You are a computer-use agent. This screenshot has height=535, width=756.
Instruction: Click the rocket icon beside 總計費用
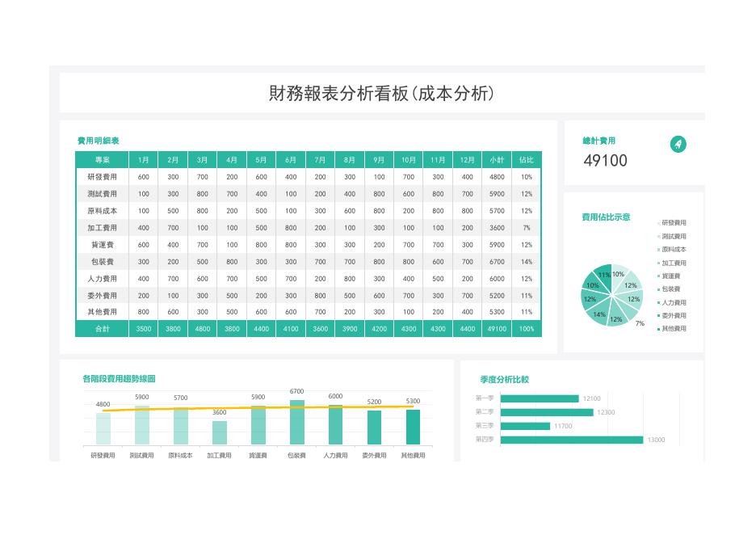point(678,144)
